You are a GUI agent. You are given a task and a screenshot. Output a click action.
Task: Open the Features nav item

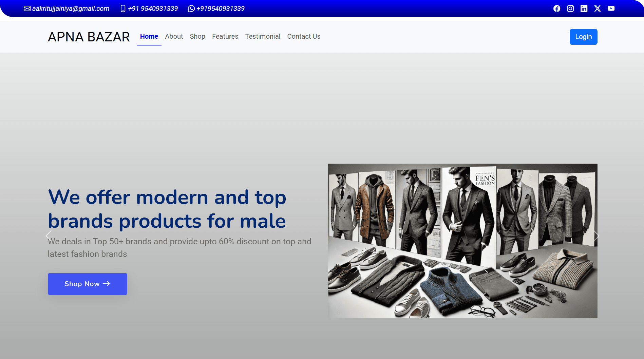click(x=225, y=36)
